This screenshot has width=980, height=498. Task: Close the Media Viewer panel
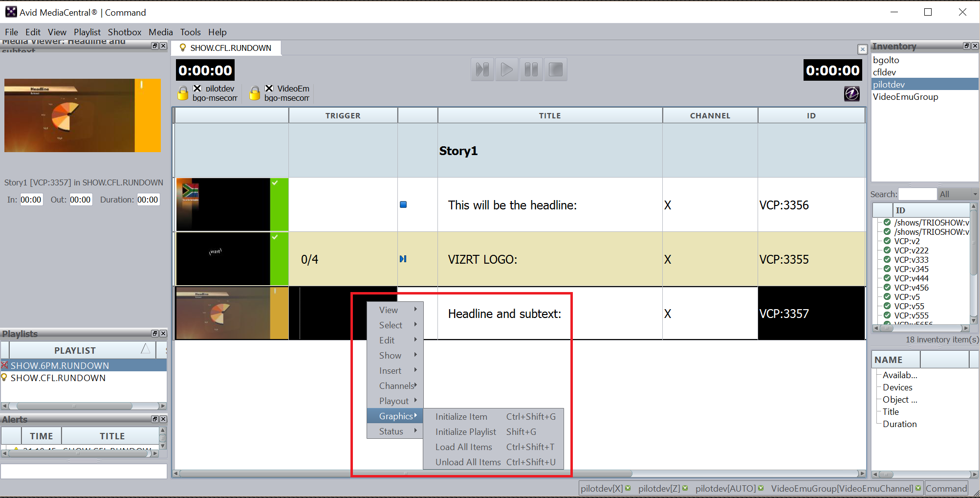point(163,46)
